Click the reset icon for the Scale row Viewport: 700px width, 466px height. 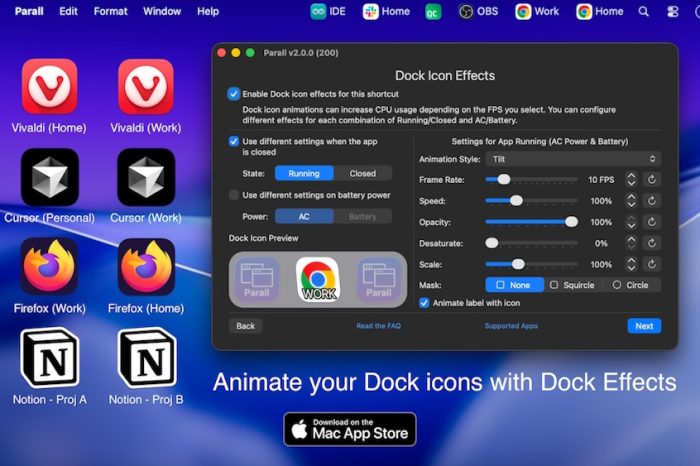652,264
